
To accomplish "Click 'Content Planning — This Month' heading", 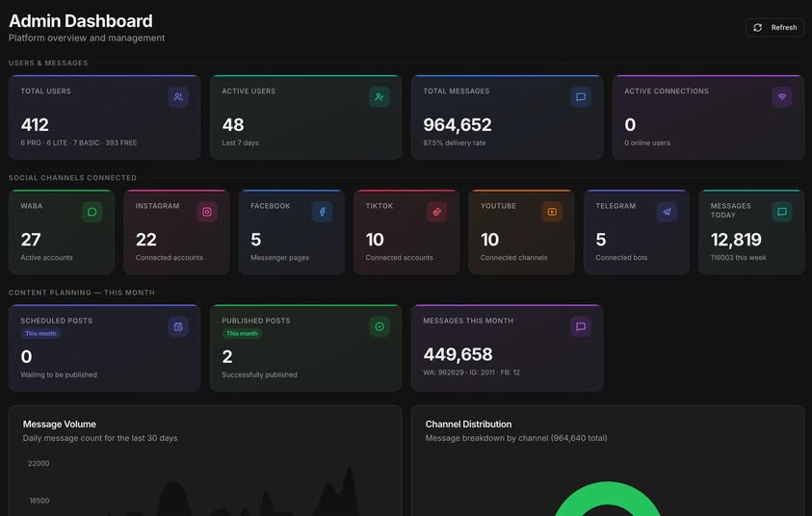I will pyautogui.click(x=82, y=293).
